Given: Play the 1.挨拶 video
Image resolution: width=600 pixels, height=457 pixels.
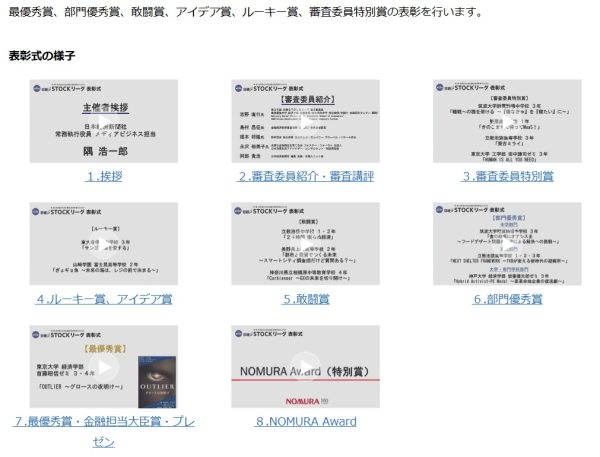Looking at the screenshot, I should (x=104, y=121).
